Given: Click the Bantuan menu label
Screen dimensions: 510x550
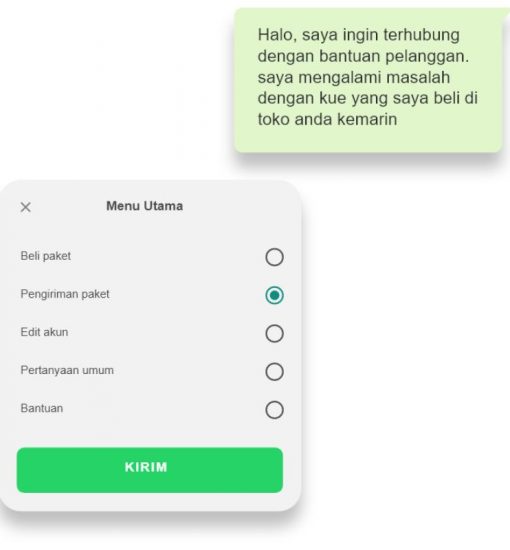Looking at the screenshot, I should [x=42, y=408].
